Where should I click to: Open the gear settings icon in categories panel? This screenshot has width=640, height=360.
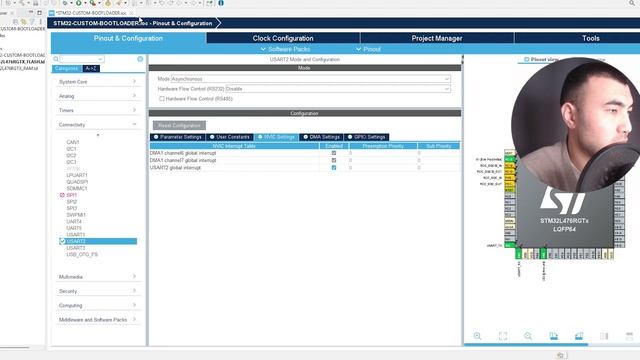coord(140,59)
